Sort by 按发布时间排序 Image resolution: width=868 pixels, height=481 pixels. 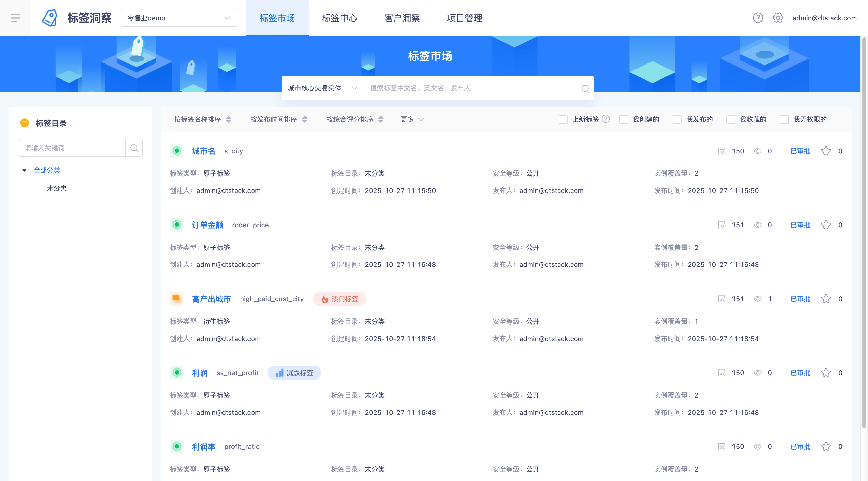(x=279, y=119)
